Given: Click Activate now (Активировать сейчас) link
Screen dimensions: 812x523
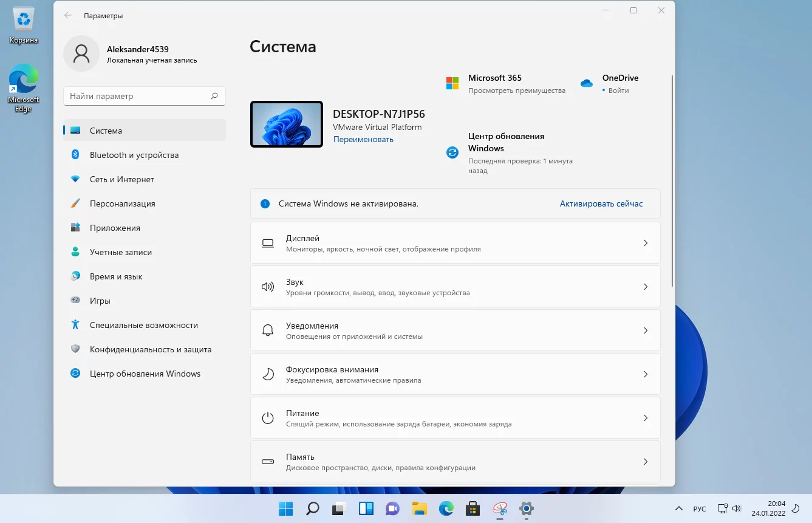Looking at the screenshot, I should (601, 203).
